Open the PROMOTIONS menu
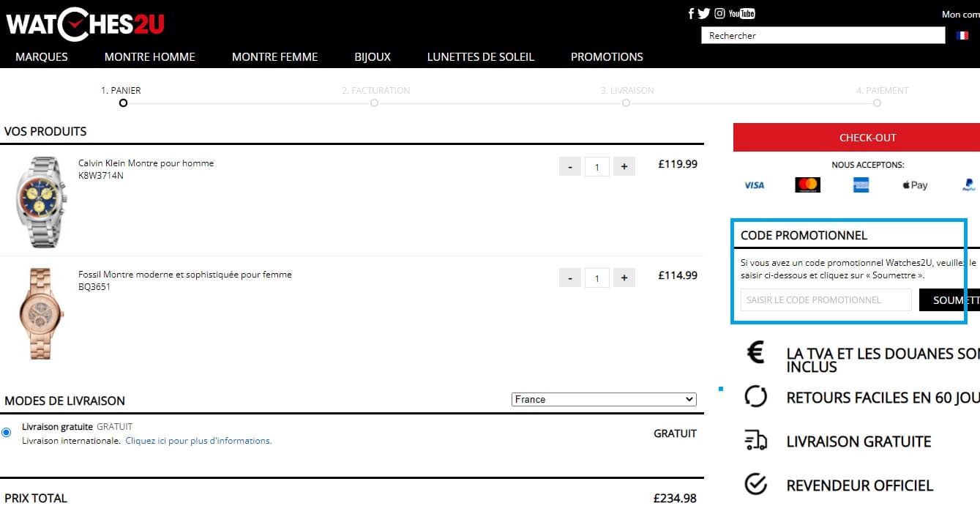 [606, 56]
